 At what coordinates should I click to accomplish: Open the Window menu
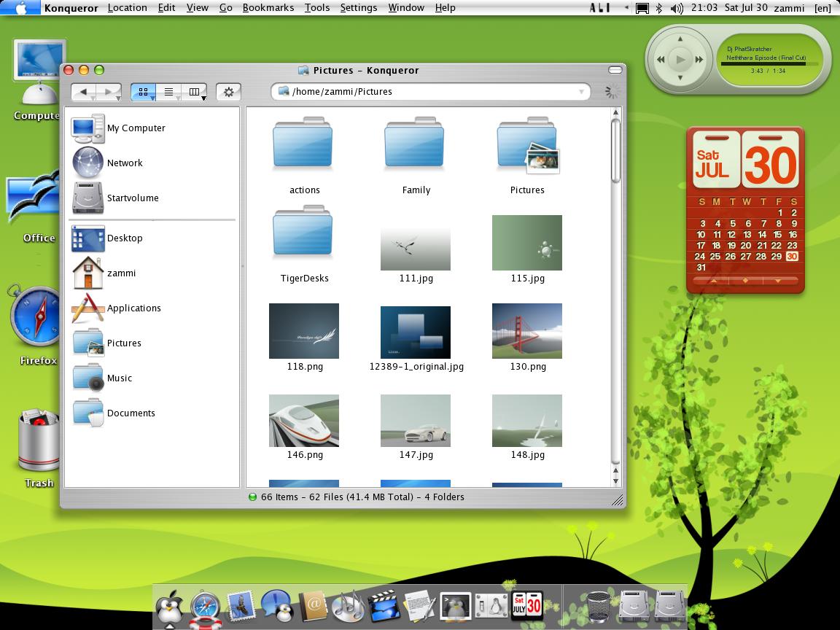[x=406, y=7]
